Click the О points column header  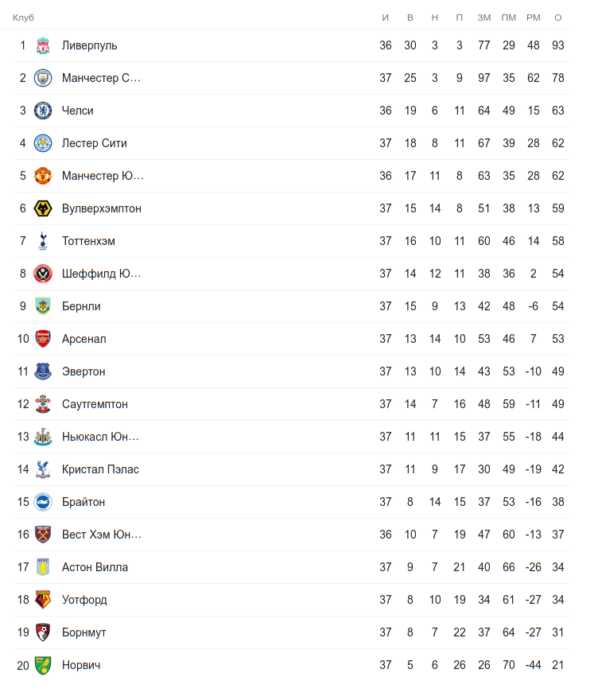pyautogui.click(x=558, y=17)
